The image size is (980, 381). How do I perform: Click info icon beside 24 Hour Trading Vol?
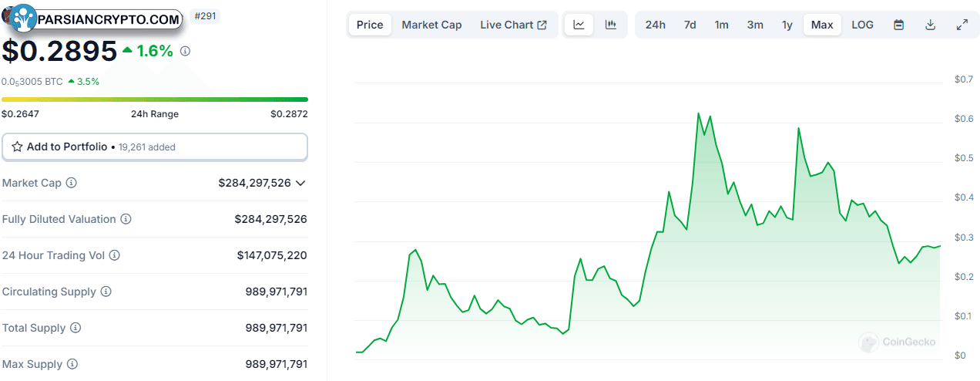(115, 255)
